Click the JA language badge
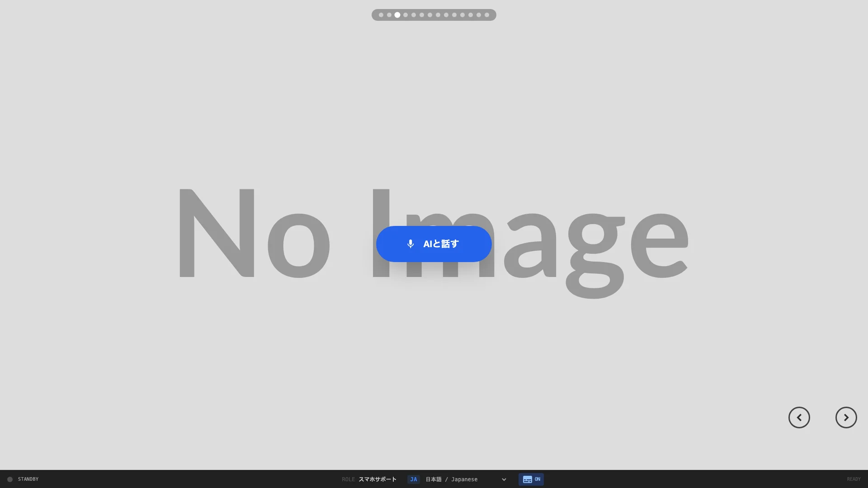 [413, 479]
